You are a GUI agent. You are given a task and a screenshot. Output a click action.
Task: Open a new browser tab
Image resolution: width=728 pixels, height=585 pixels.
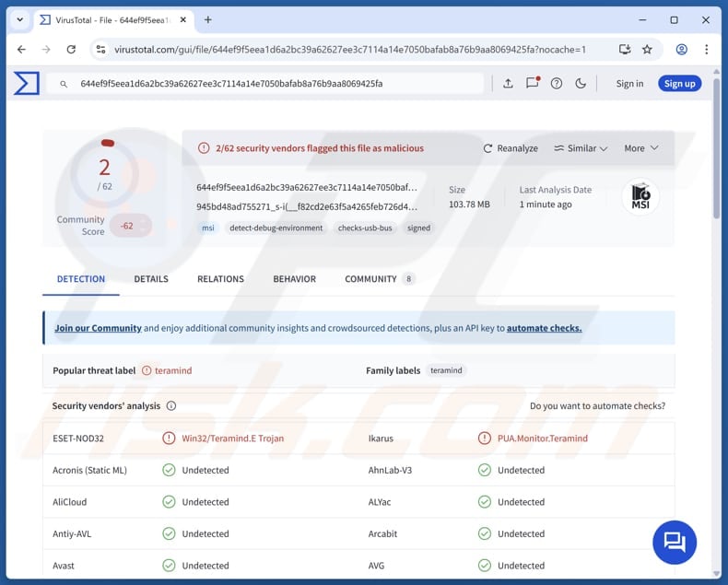(x=208, y=20)
